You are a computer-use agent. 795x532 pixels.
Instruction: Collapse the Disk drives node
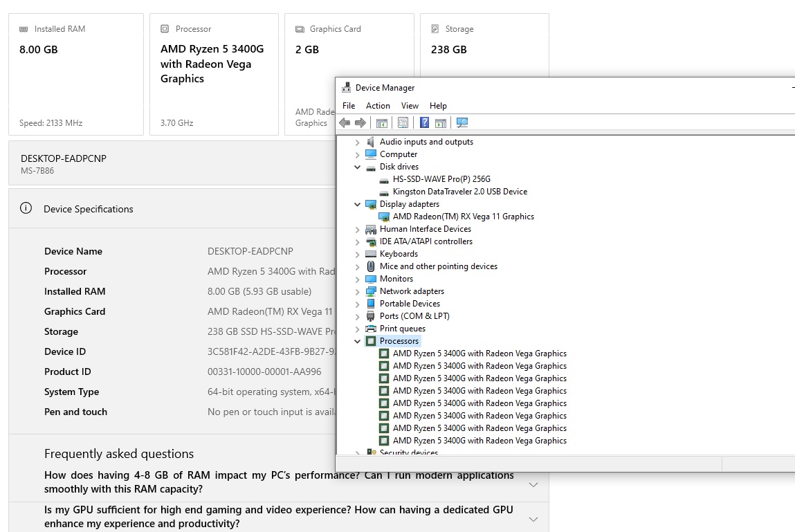coord(358,167)
